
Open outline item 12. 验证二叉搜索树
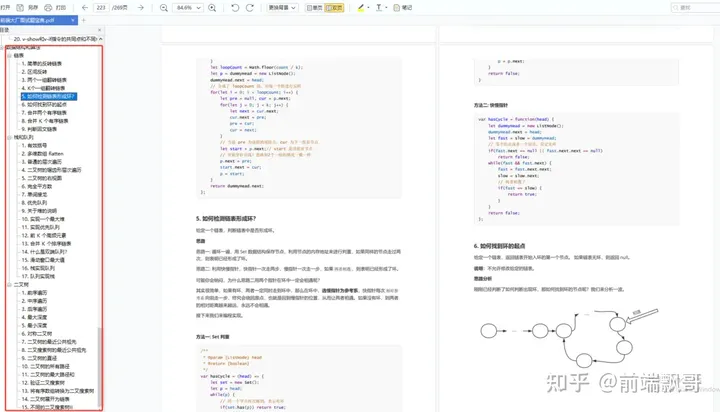click(43, 383)
